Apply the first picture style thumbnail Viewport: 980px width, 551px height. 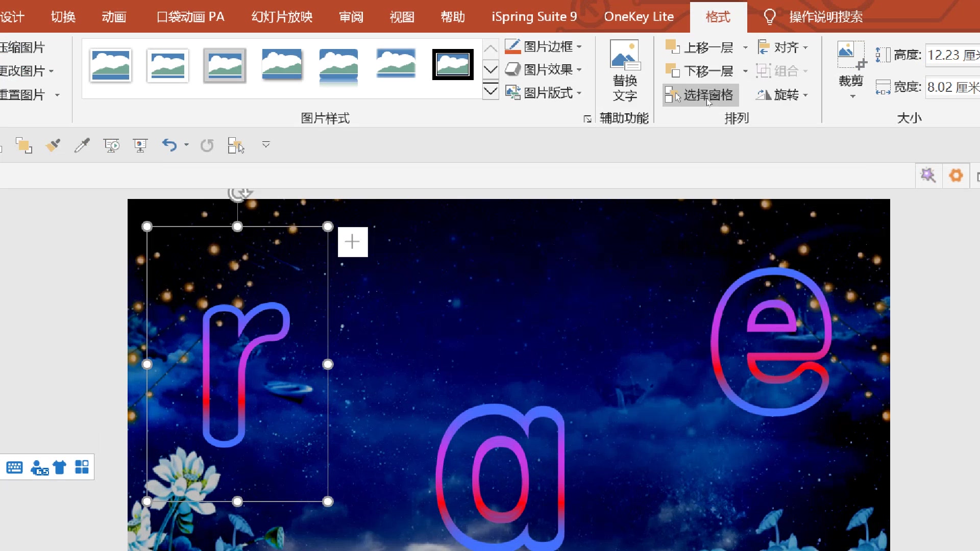coord(111,65)
